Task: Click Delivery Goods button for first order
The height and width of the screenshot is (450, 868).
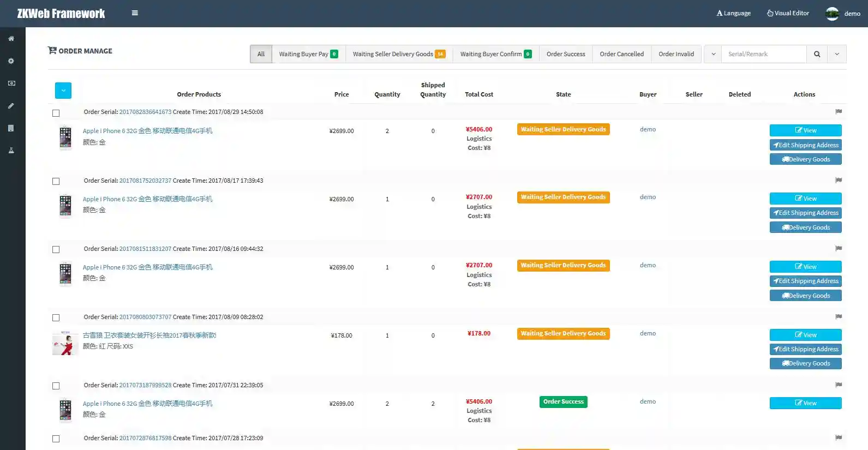Action: 805,159
